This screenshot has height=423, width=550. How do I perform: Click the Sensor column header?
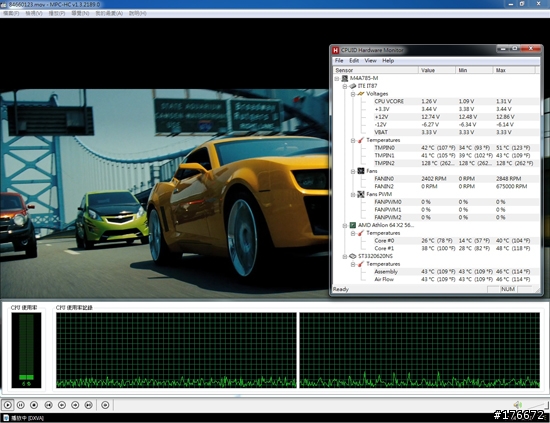click(x=375, y=70)
